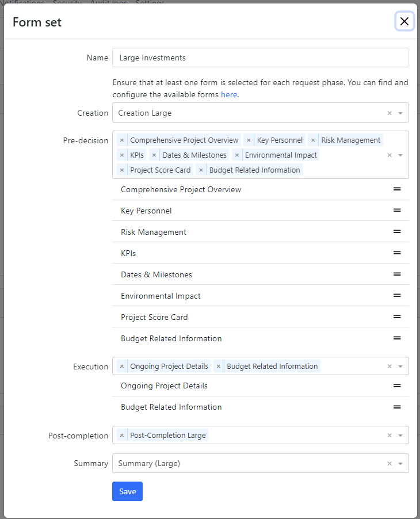Remove Post-Completion Large tag
The image size is (420, 519).
click(122, 435)
